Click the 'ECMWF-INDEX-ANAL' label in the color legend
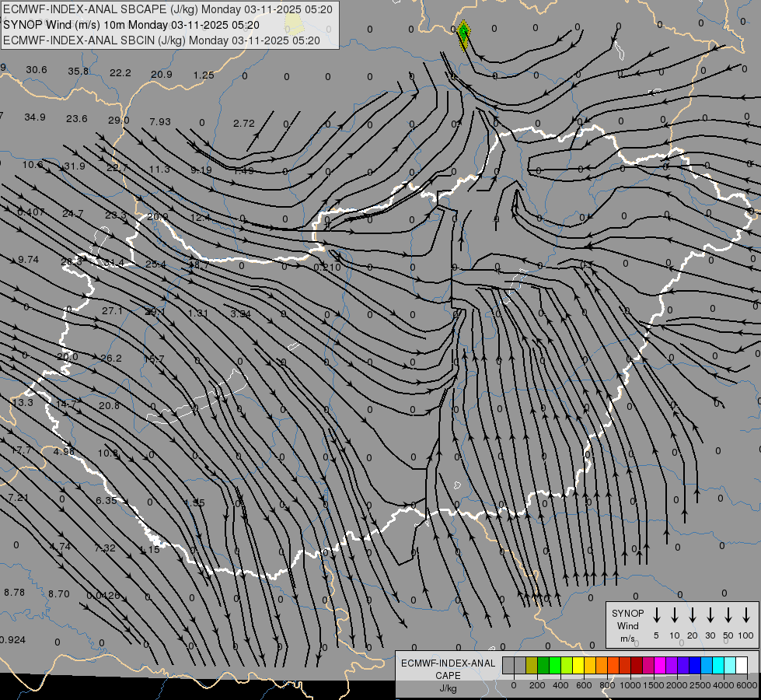 tap(448, 663)
